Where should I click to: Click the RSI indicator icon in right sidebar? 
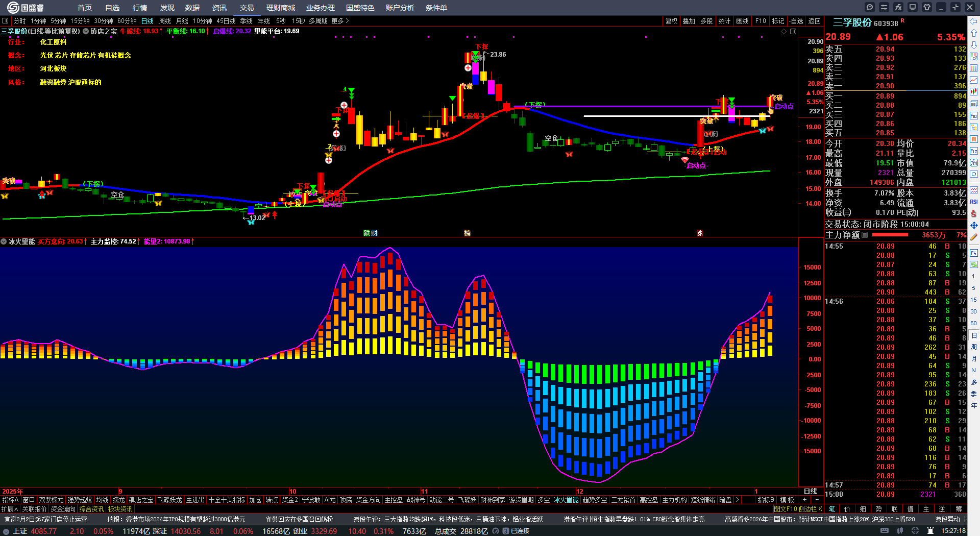(x=974, y=202)
